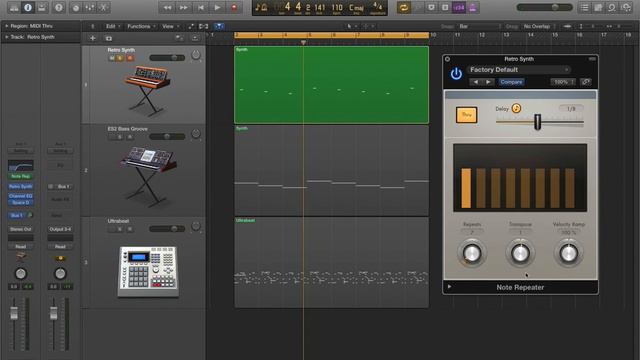
Task: Go to next plug-in preset
Action: click(x=488, y=82)
